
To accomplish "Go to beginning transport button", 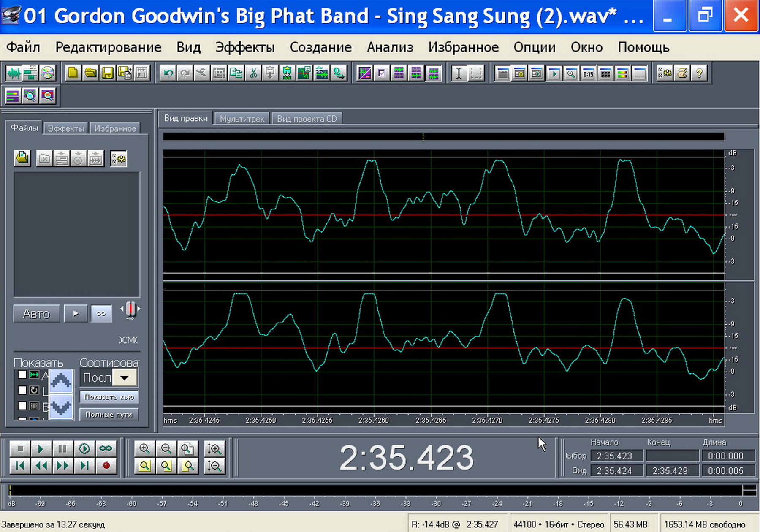I will tap(20, 466).
